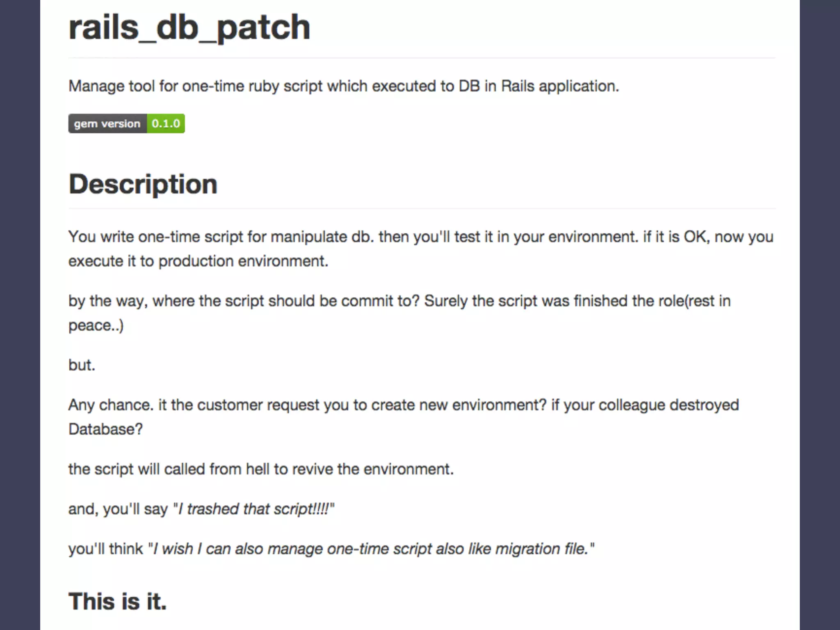Click the single word line 'but.'
Image resolution: width=840 pixels, height=630 pixels.
82,365
